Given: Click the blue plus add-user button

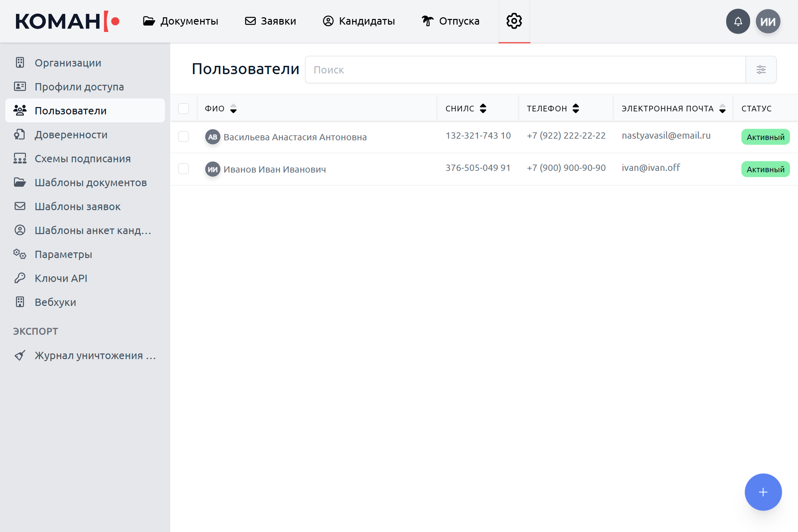Looking at the screenshot, I should click(x=763, y=492).
